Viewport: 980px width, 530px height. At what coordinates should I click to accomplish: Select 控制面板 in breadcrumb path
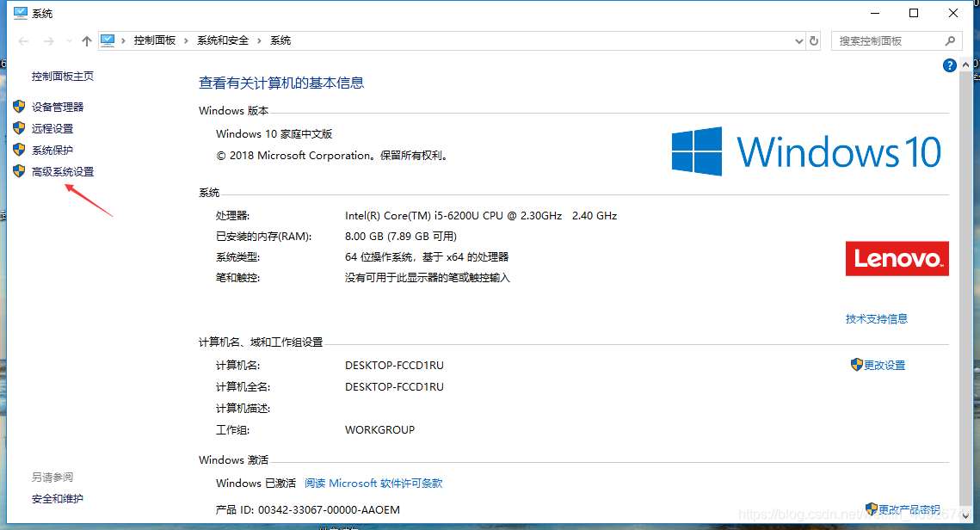click(x=154, y=40)
